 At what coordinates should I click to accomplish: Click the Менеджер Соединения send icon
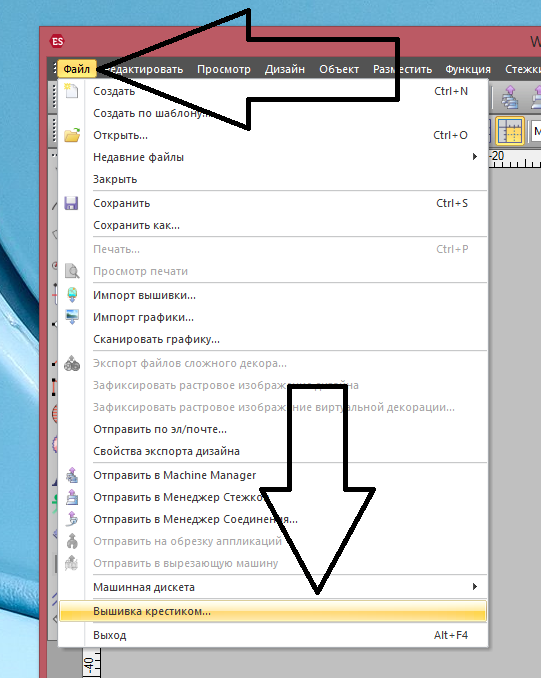[x=72, y=519]
